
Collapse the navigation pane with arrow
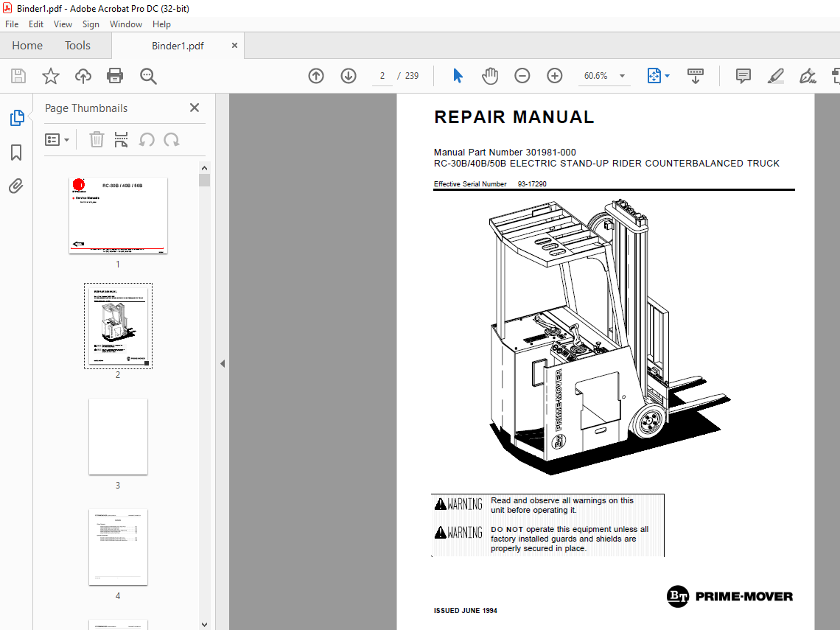pyautogui.click(x=223, y=364)
